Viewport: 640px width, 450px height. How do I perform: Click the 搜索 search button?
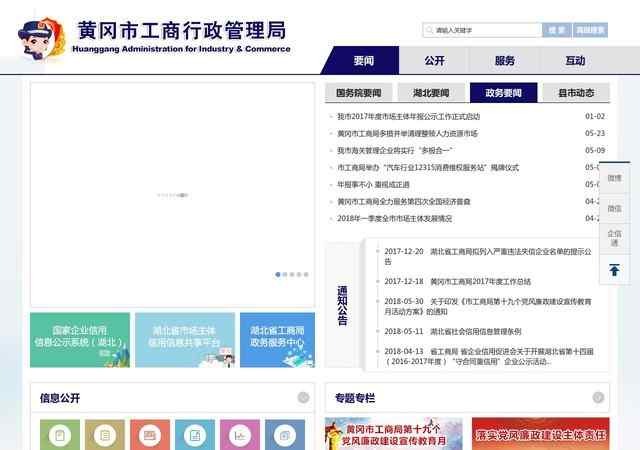[x=555, y=30]
